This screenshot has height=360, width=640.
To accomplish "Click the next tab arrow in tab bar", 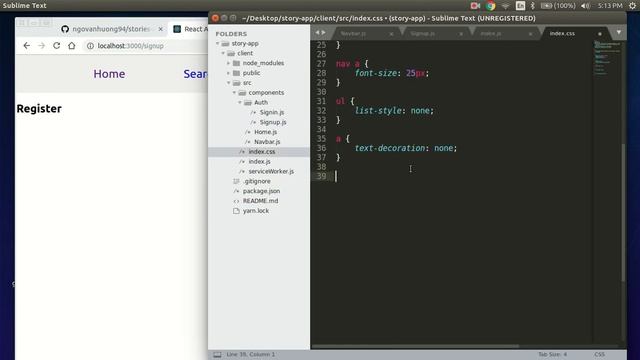I will (x=323, y=32).
